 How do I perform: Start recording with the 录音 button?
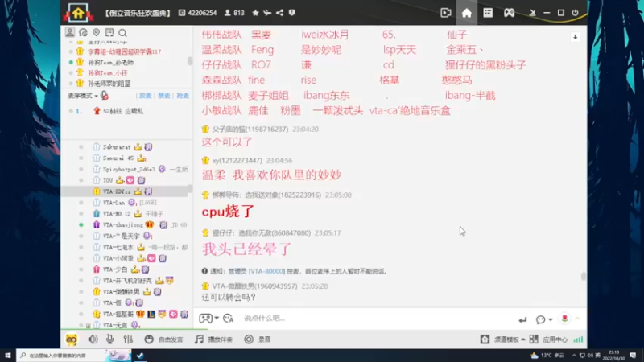257,339
